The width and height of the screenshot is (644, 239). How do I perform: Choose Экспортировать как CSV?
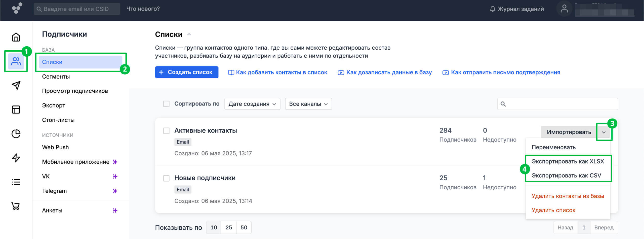tap(566, 176)
